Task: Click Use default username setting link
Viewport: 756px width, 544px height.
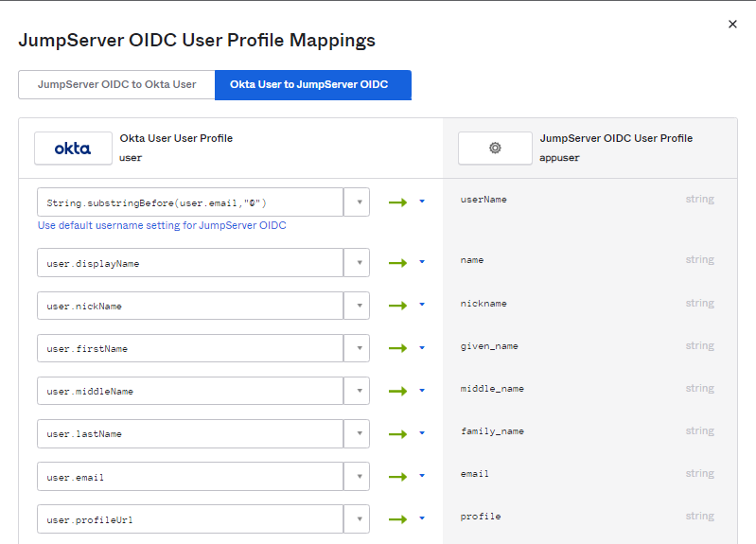Action: click(162, 225)
